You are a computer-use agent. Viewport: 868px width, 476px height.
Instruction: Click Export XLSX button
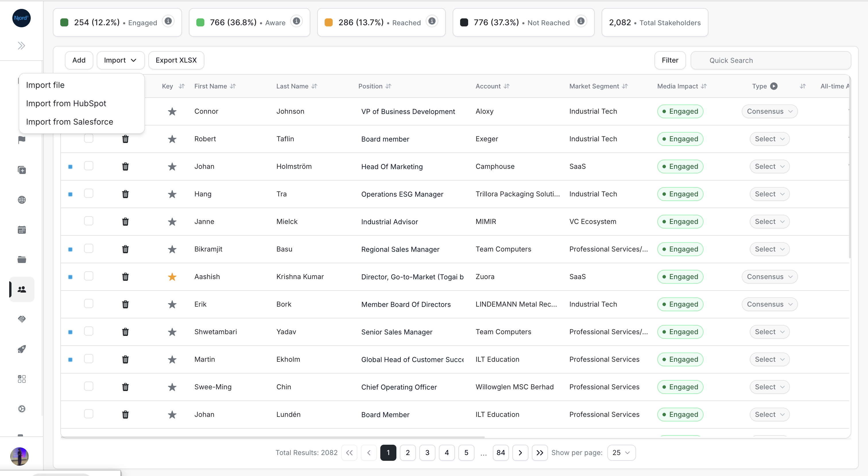(x=176, y=60)
